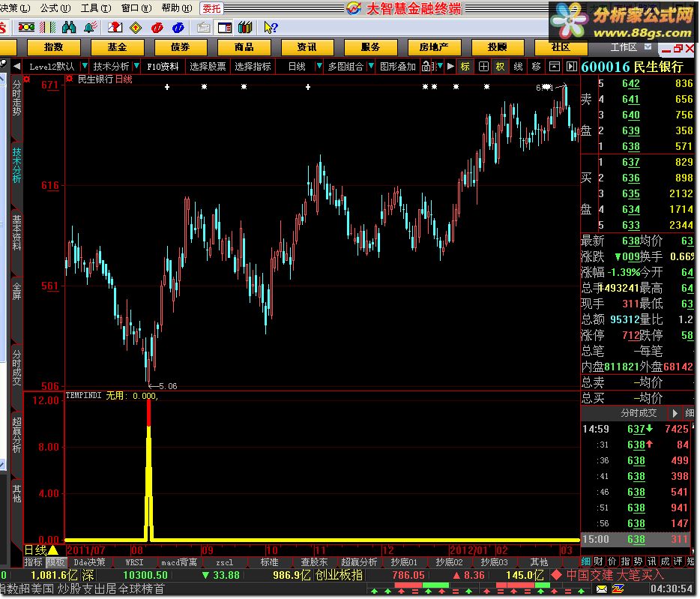Screen dimensions: 700x599
Task: Expand the 工作区 workspace dropdown
Action: point(648,47)
